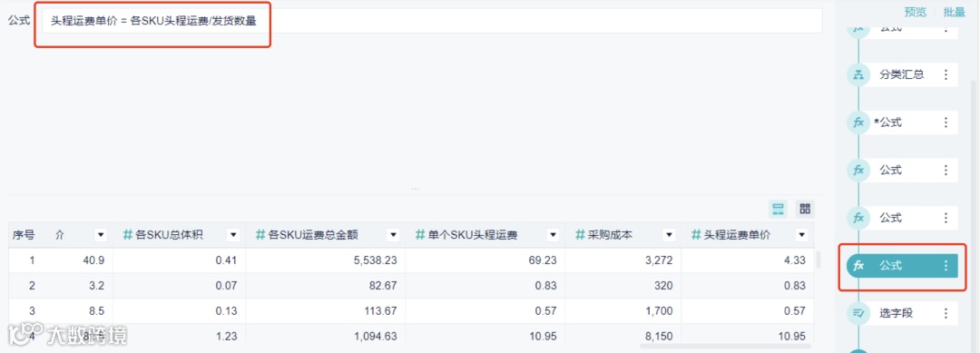Click the cell value 82.67
Image resolution: width=980 pixels, height=353 pixels.
pyautogui.click(x=382, y=286)
